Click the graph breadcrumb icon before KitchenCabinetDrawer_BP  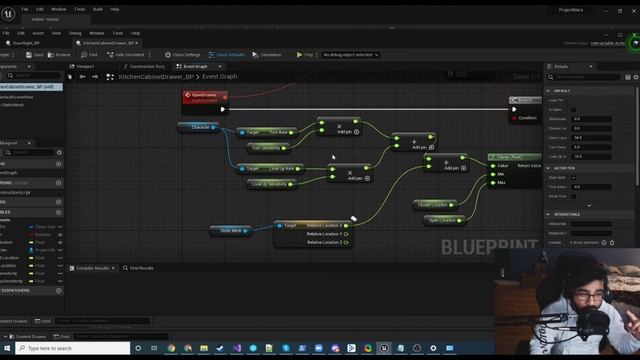tap(110, 77)
